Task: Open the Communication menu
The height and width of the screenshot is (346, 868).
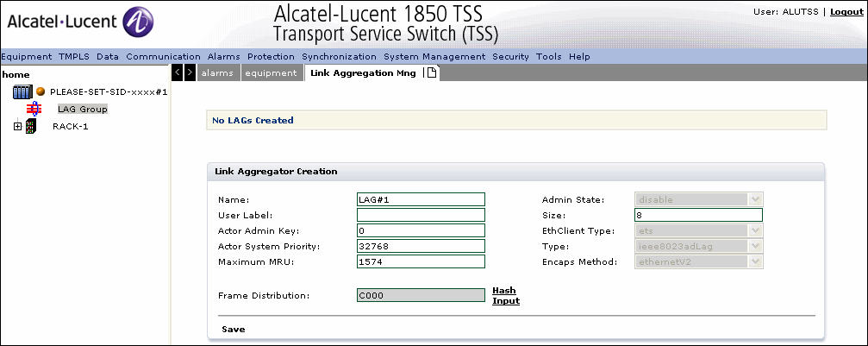Action: pos(163,57)
